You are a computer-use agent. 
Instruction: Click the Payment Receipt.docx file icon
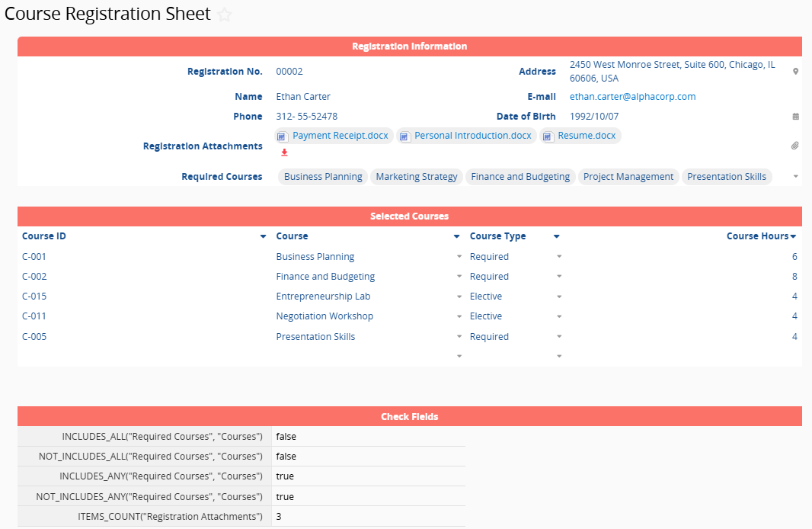282,136
